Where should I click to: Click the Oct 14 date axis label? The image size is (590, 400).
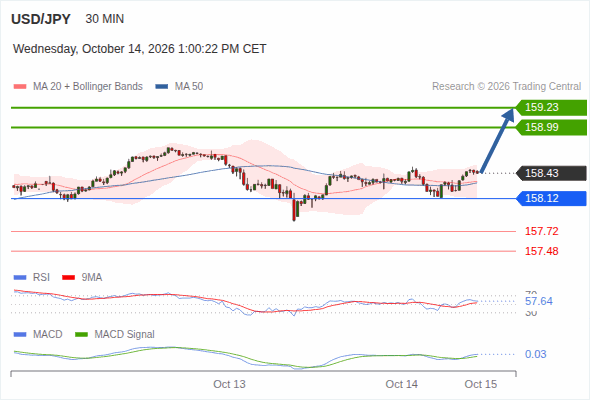[401, 384]
